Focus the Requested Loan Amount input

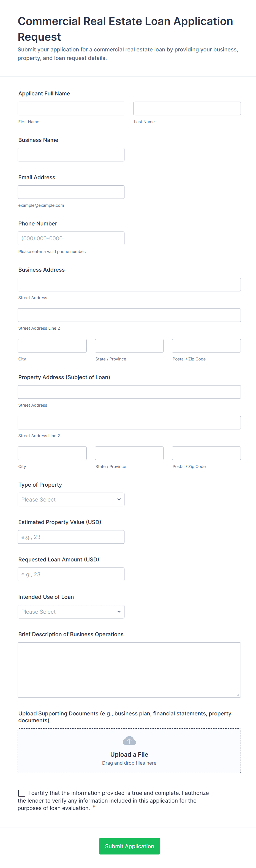click(x=71, y=574)
